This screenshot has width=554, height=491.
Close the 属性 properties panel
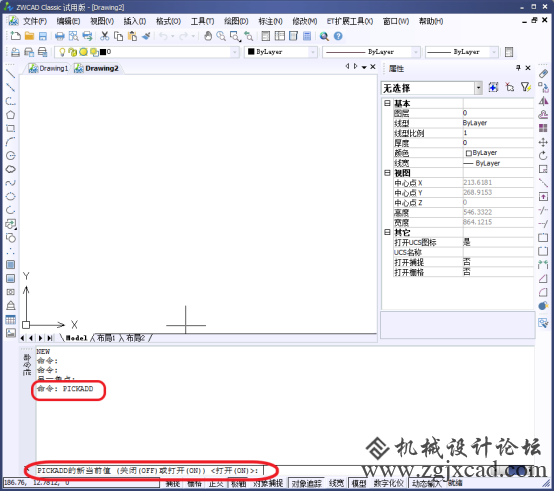528,68
